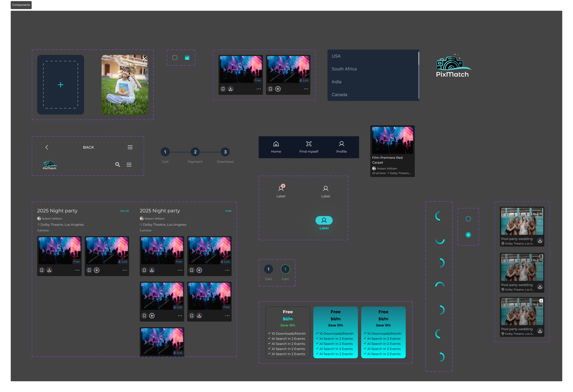Select the empty radio button

click(x=468, y=219)
